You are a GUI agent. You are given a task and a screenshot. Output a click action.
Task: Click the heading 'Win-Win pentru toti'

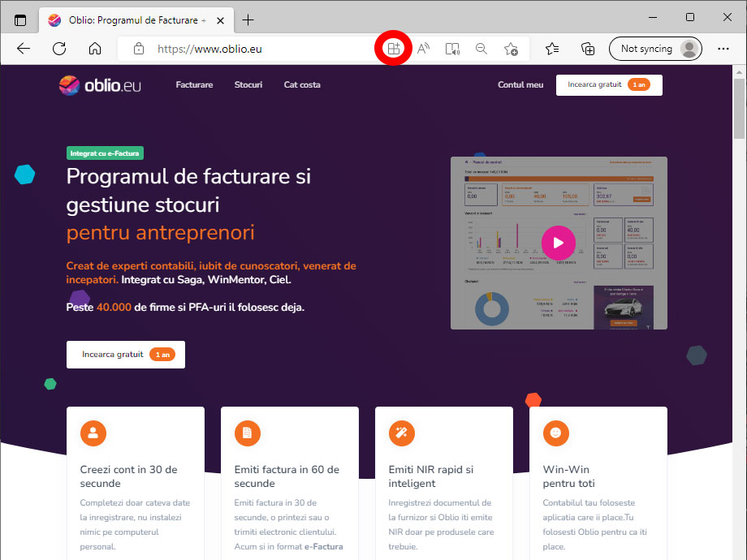[x=569, y=476]
